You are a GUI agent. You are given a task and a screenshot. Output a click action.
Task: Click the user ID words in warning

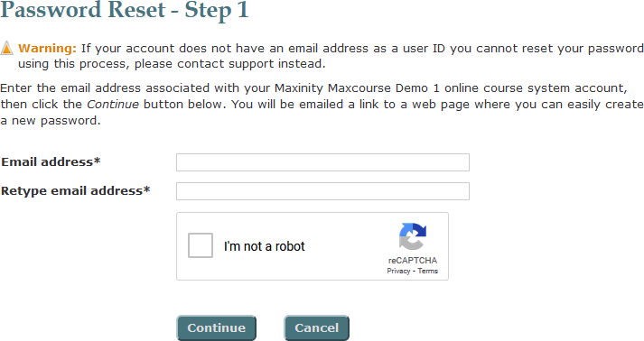point(424,49)
